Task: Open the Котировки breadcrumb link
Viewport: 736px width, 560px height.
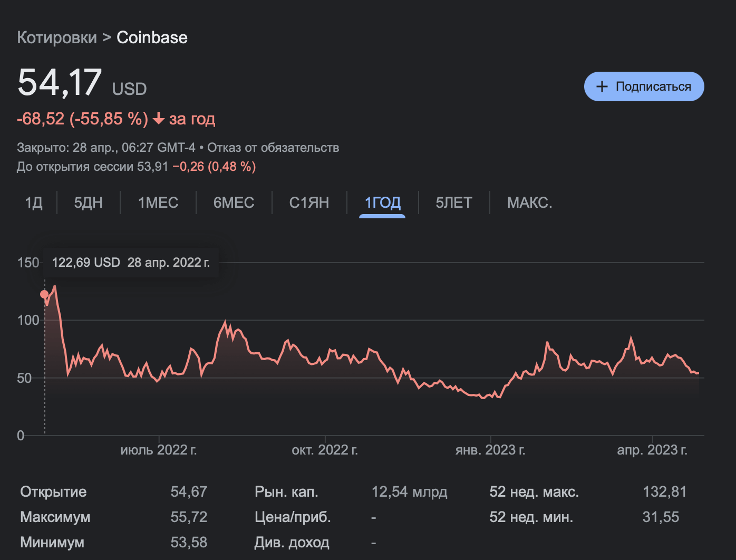Action: pyautogui.click(x=57, y=37)
